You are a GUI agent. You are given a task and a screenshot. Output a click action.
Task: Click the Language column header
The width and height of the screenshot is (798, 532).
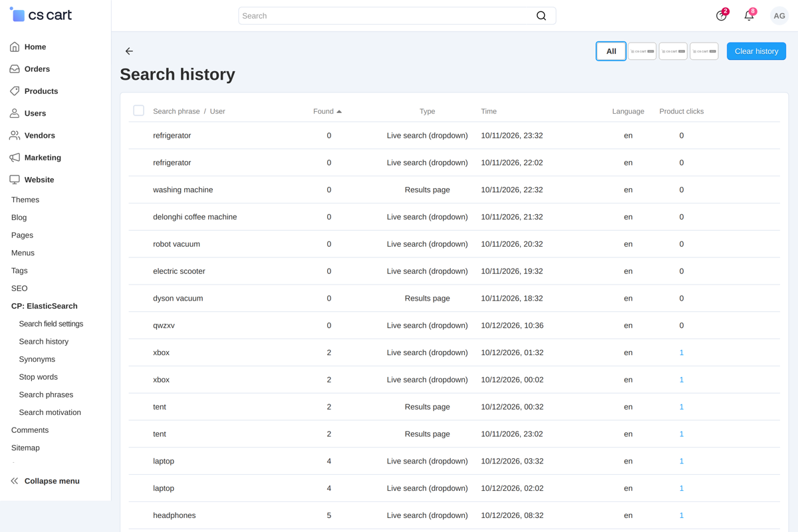pos(628,112)
